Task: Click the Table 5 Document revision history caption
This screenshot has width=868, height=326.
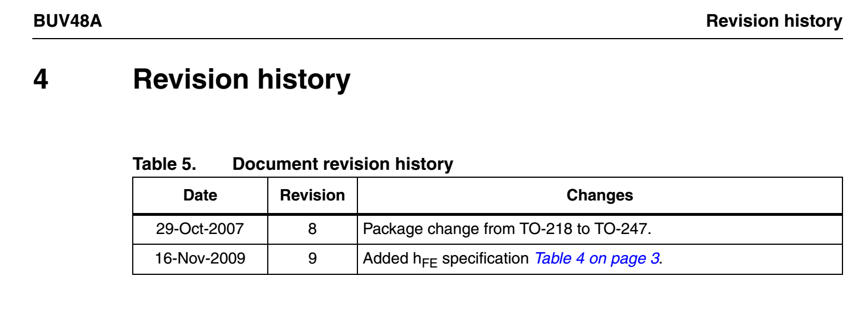Action: pos(293,165)
